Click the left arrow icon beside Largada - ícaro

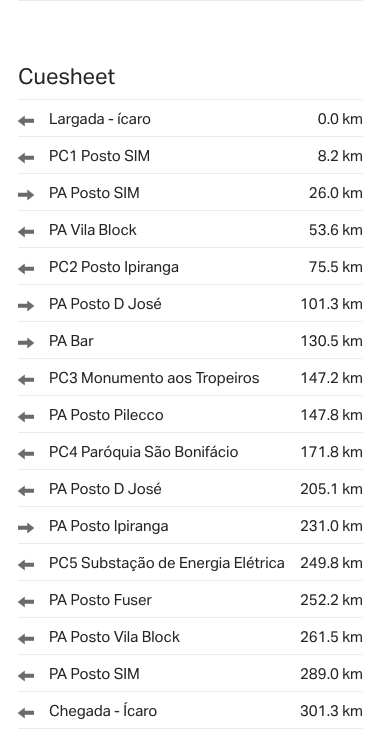point(26,121)
